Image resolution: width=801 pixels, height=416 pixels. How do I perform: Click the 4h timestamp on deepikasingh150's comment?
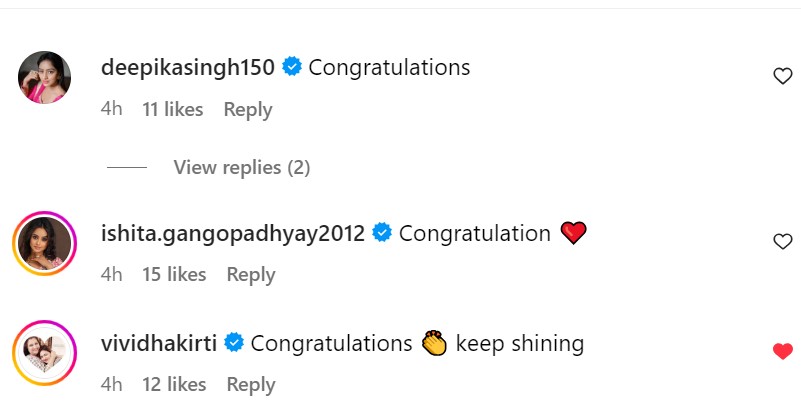112,109
